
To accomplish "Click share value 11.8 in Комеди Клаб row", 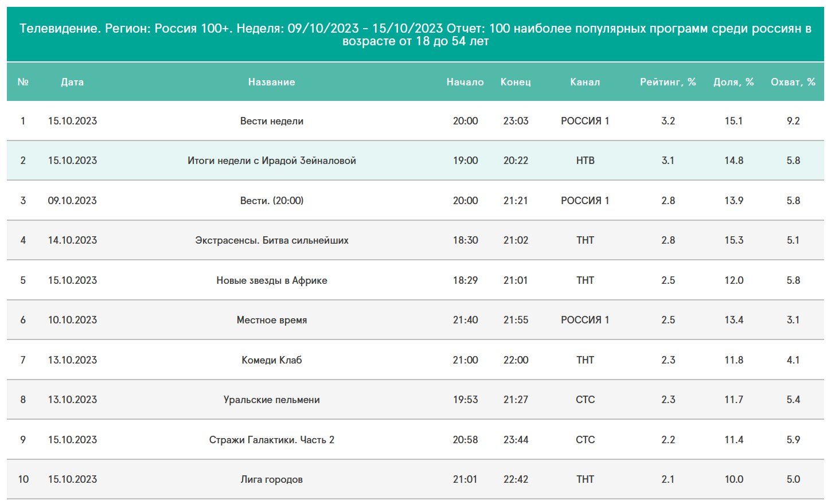I will (x=733, y=360).
